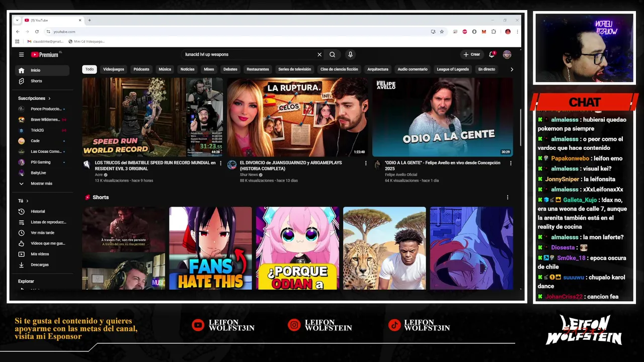Screen dimensions: 644x362
Task: Open the Brave Wilderness subscription
Action: pos(42,120)
